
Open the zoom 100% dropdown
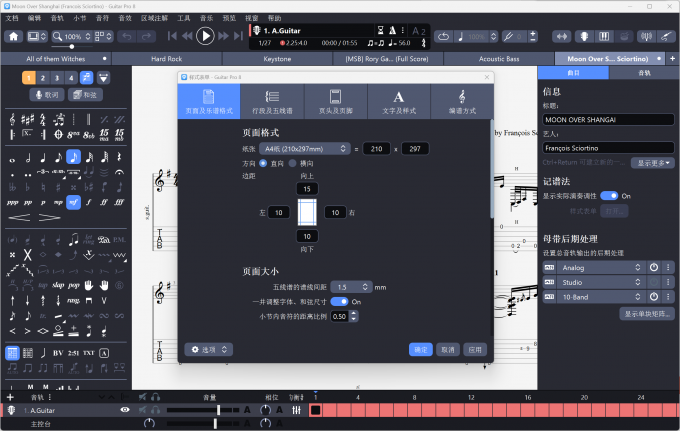click(72, 36)
